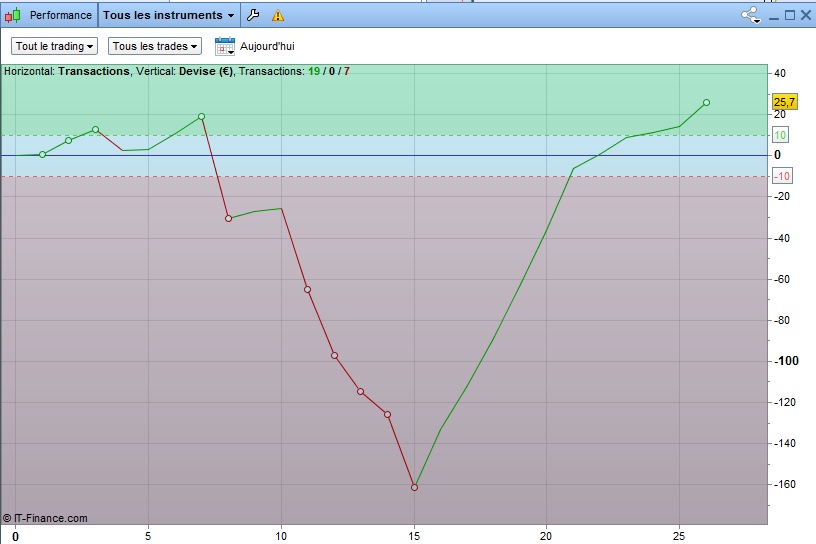Select the green data point at transaction 3
This screenshot has height=544, width=816.
point(95,130)
